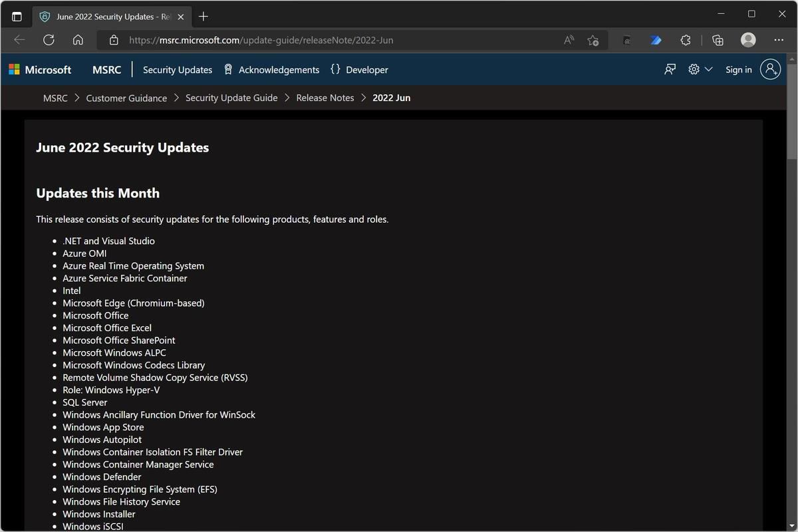Open the browser Settings and more menu

[x=779, y=40]
